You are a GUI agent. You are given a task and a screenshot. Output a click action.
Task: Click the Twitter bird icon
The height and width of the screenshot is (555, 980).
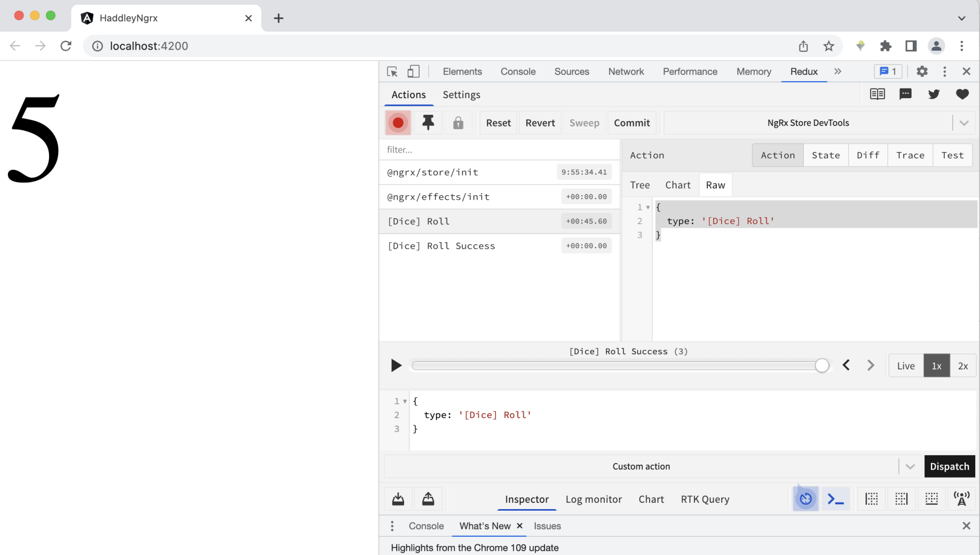934,94
